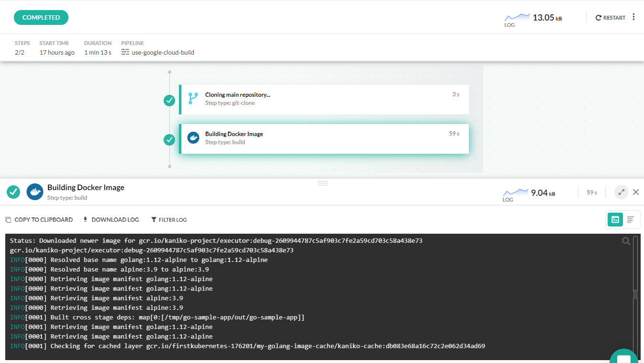Click the log panel vertical scrollbar
Viewport: 644px width, 363px height.
pos(635,294)
